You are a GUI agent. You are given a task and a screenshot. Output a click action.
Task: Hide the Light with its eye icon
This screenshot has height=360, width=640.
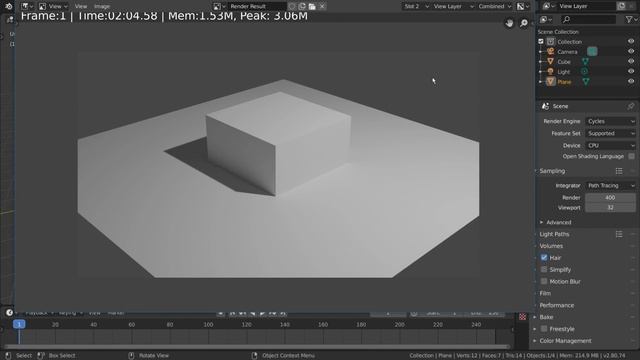(x=631, y=71)
